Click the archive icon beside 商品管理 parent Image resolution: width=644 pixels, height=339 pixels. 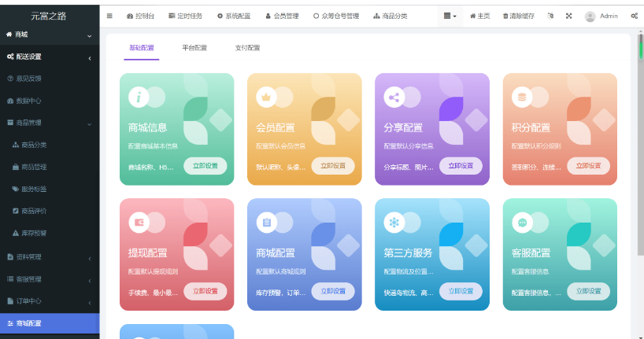click(x=10, y=122)
